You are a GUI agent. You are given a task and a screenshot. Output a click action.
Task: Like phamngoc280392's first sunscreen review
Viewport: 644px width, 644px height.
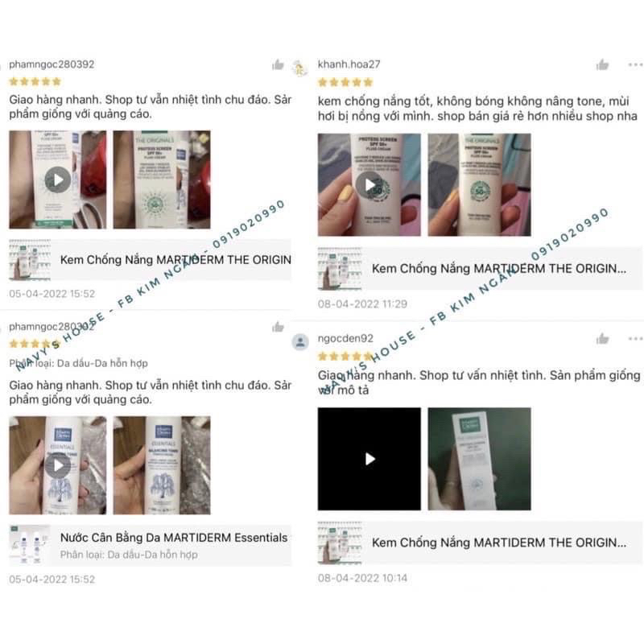click(x=278, y=65)
